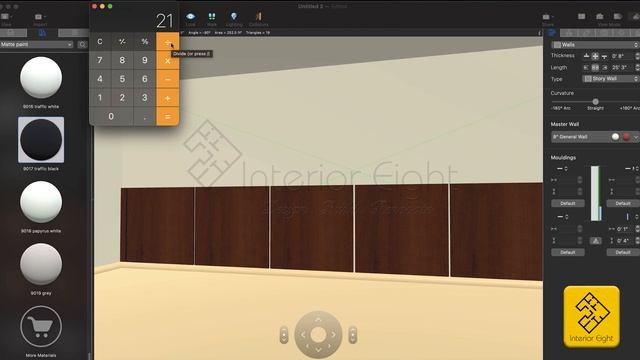Click the moulding 0' 4" height field
The image size is (640, 360).
pyautogui.click(x=624, y=241)
